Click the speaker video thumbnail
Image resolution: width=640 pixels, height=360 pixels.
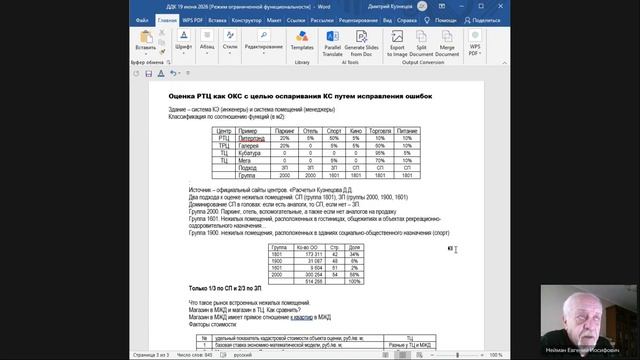click(589, 320)
